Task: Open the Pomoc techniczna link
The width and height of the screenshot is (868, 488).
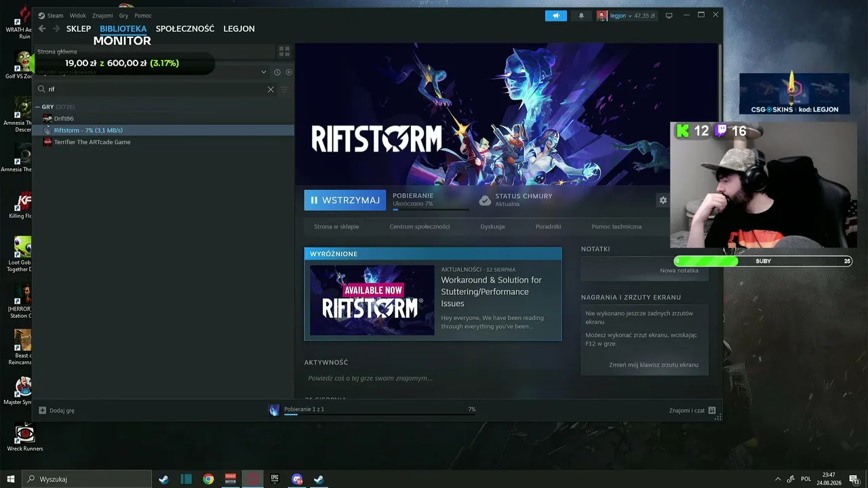Action: (x=616, y=226)
